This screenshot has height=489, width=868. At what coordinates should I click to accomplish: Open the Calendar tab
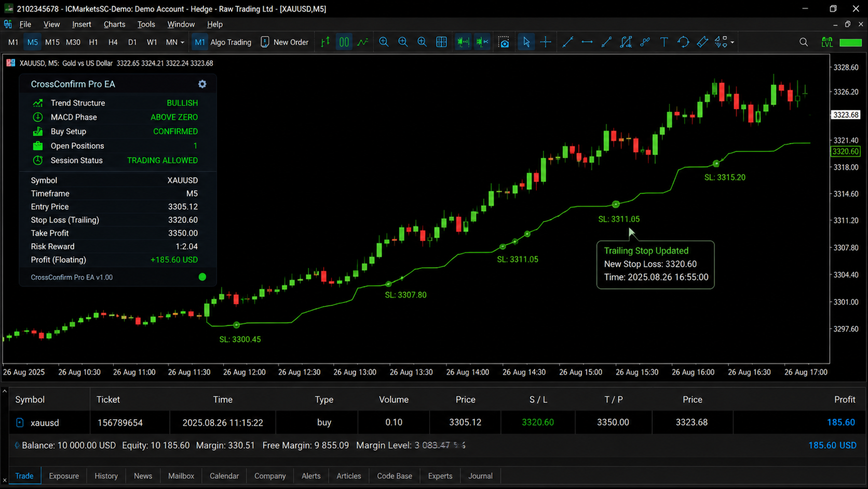[224, 476]
